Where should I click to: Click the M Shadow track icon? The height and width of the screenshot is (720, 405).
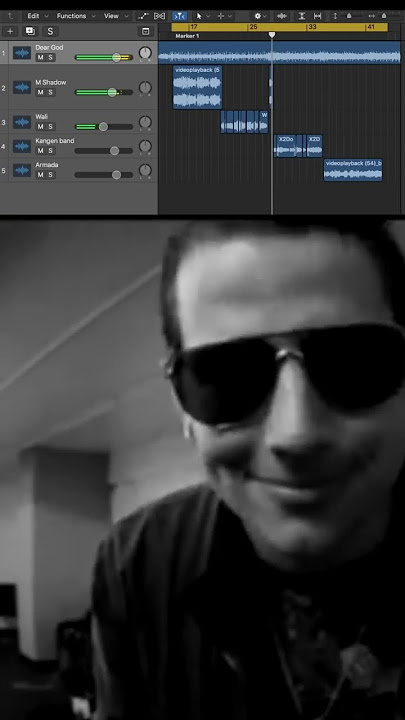pos(22,87)
